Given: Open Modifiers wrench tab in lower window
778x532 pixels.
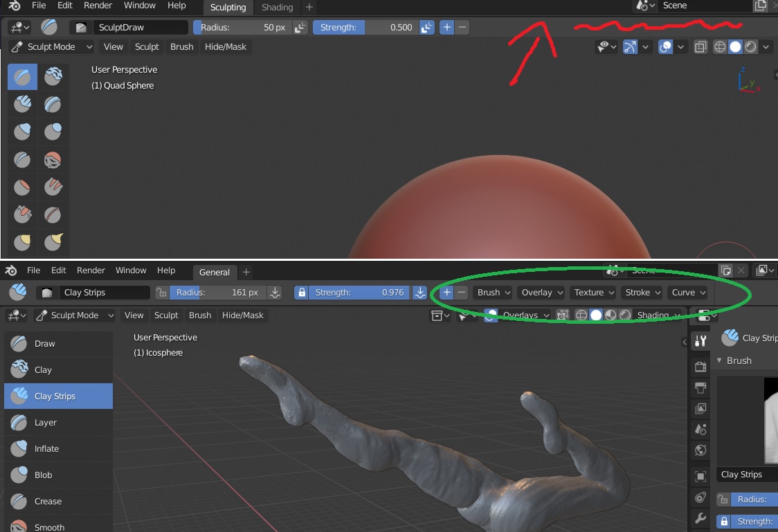Looking at the screenshot, I should click(700, 519).
